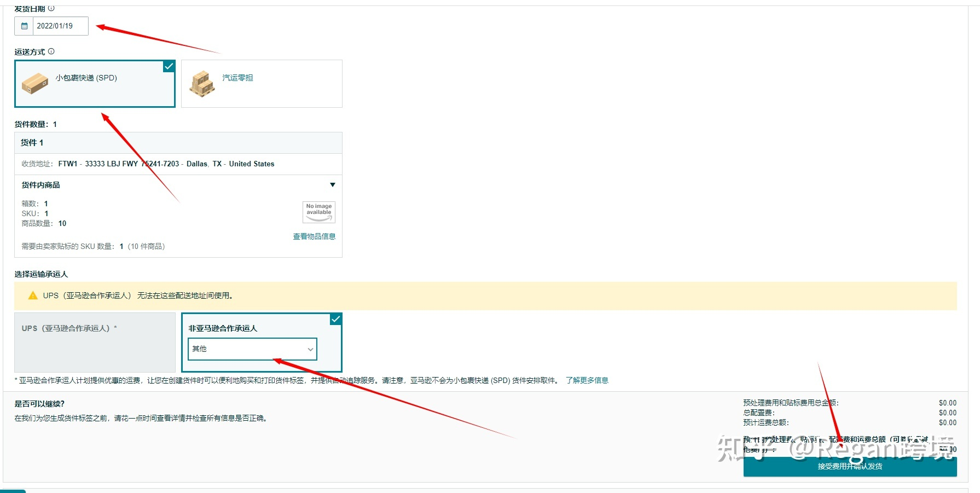980x493 pixels.
Task: Select 小包裹快递 (SPD) shipping mode
Action: point(95,84)
